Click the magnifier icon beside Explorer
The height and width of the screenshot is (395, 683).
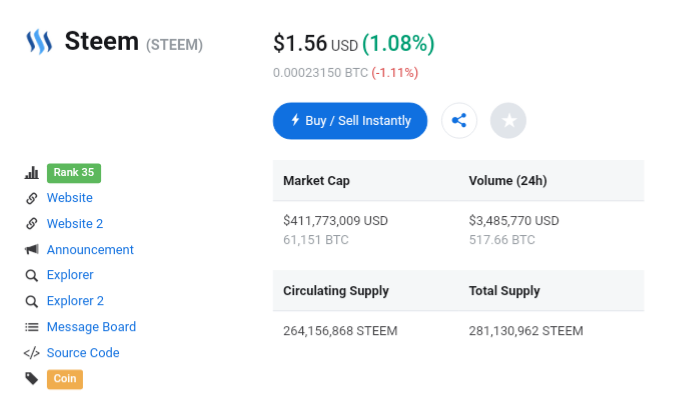coord(31,275)
